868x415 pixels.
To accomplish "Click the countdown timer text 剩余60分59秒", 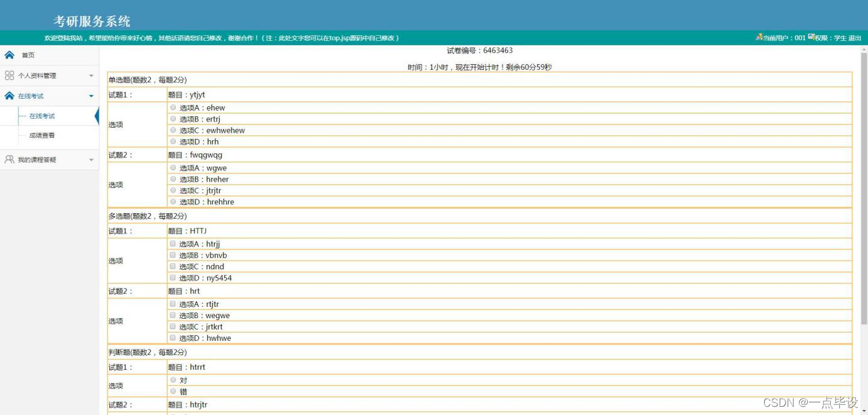I will 529,67.
